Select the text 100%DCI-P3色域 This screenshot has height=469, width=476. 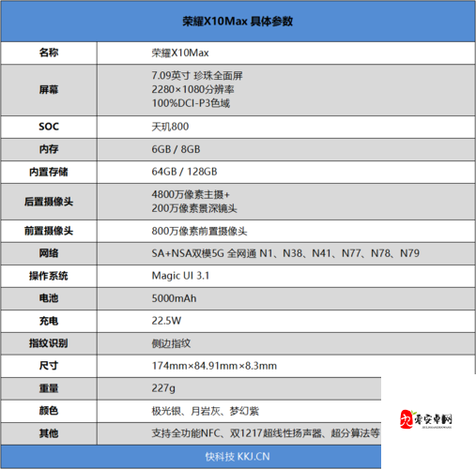(191, 103)
